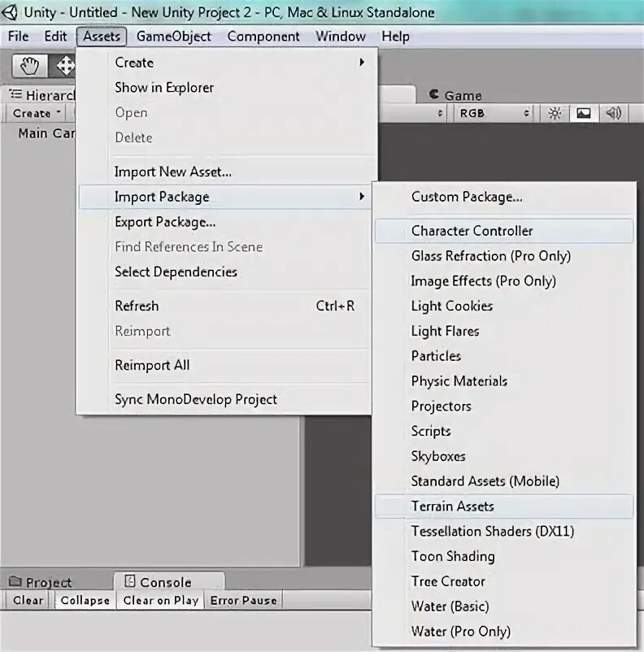644x652 pixels.
Task: Switch to the Game tab
Action: tap(455, 95)
